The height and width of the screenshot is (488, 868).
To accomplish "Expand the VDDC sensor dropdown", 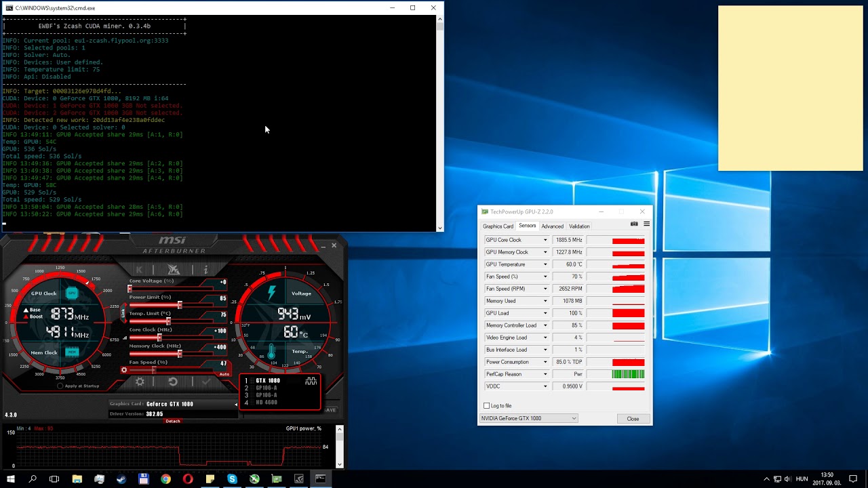I will click(545, 386).
